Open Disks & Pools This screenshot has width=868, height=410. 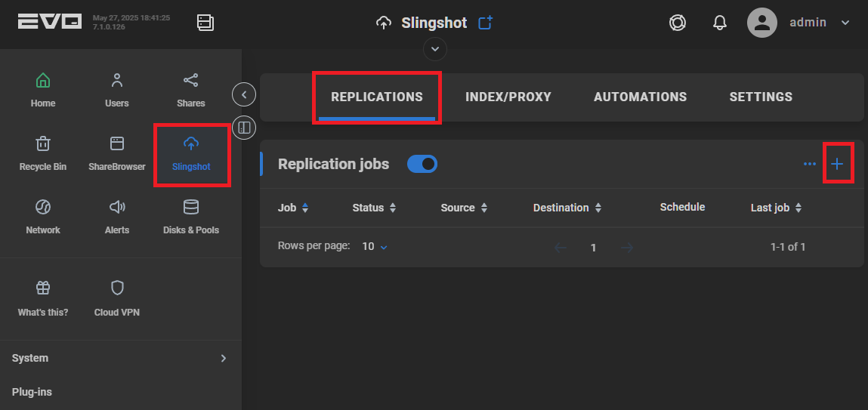[x=191, y=217]
